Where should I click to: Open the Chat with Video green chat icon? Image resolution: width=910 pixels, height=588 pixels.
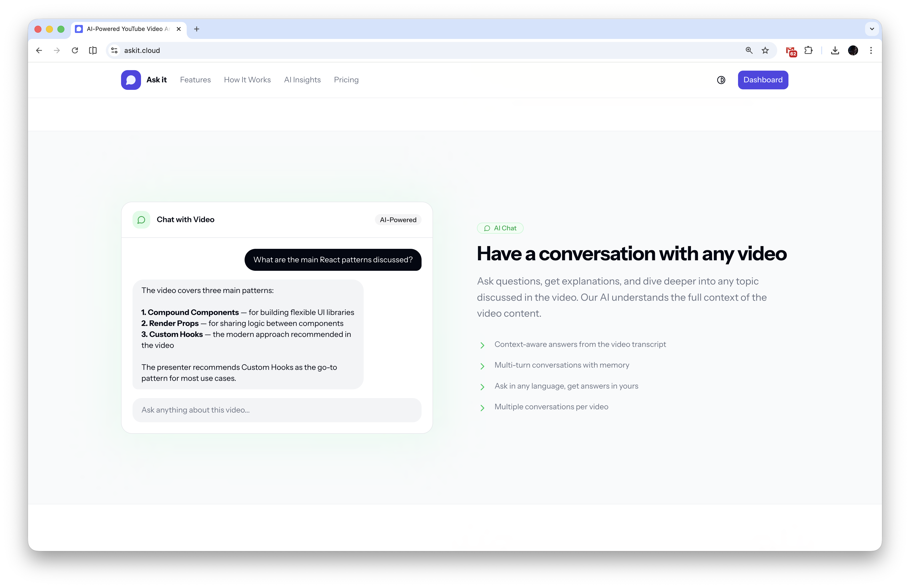141,220
